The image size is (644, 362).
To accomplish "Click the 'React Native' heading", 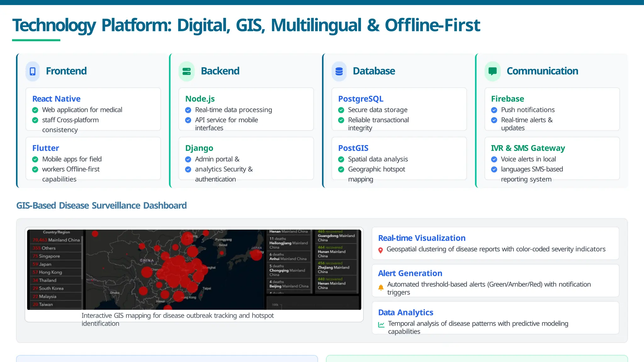I will coord(56,99).
